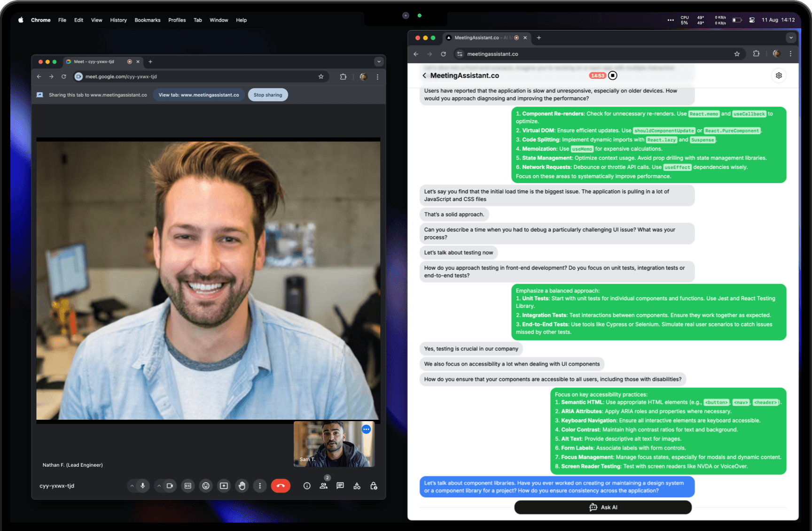This screenshot has height=531, width=812.
Task: Open the File menu
Action: (62, 20)
